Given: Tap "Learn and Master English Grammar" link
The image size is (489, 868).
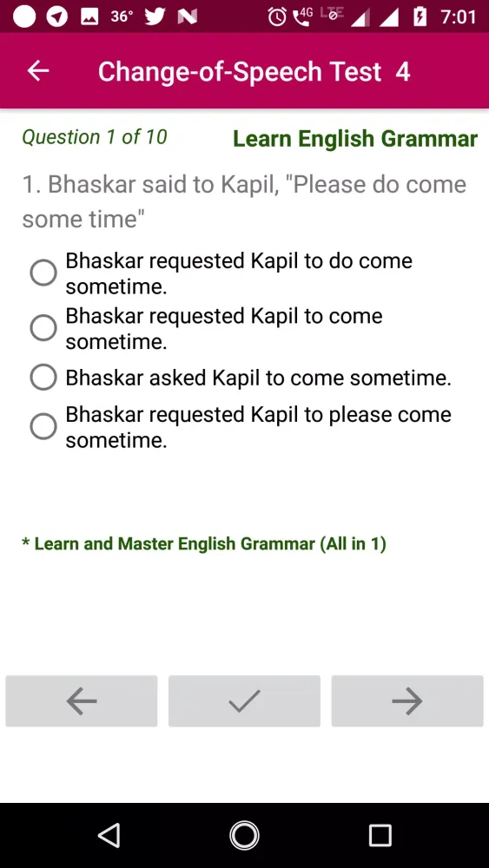Looking at the screenshot, I should coord(204,543).
